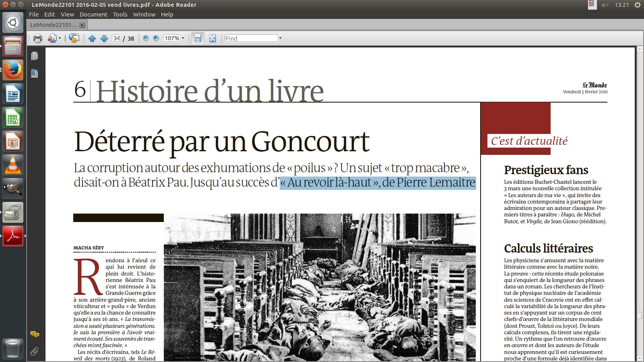
Task: Go to next page with down arrow
Action: tap(104, 38)
